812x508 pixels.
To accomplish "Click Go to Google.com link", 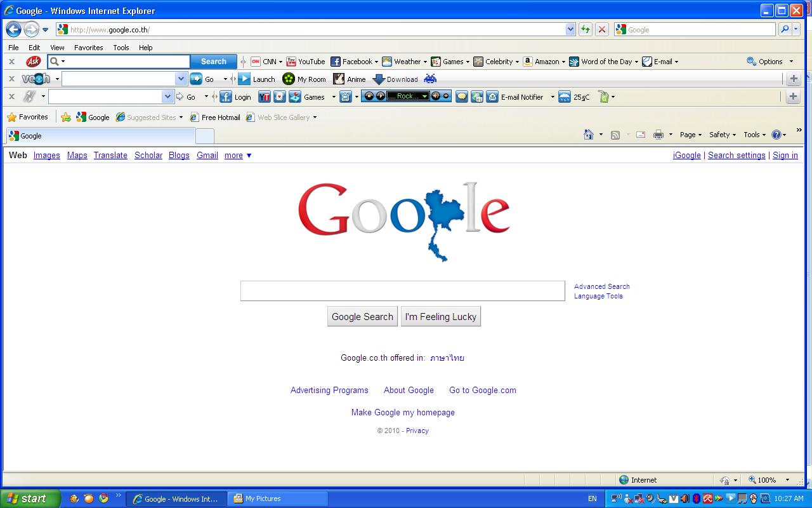I will 483,390.
